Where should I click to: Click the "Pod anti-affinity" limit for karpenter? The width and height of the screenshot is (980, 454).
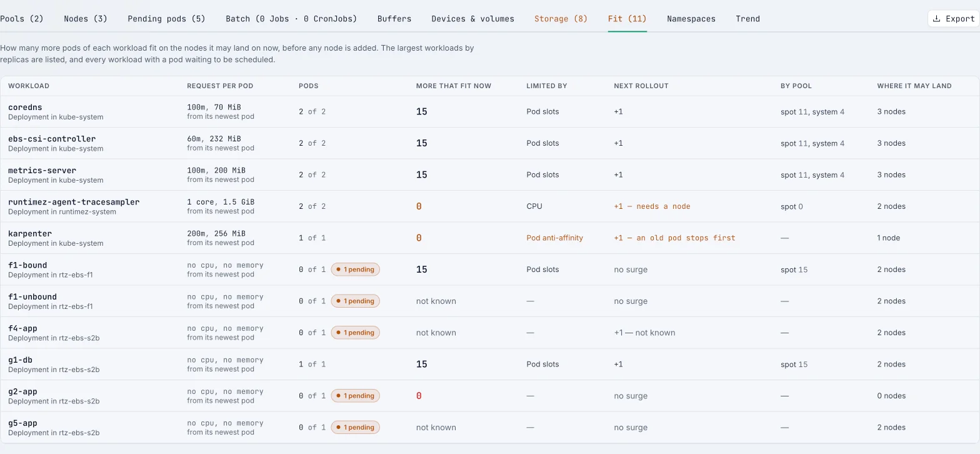point(554,238)
